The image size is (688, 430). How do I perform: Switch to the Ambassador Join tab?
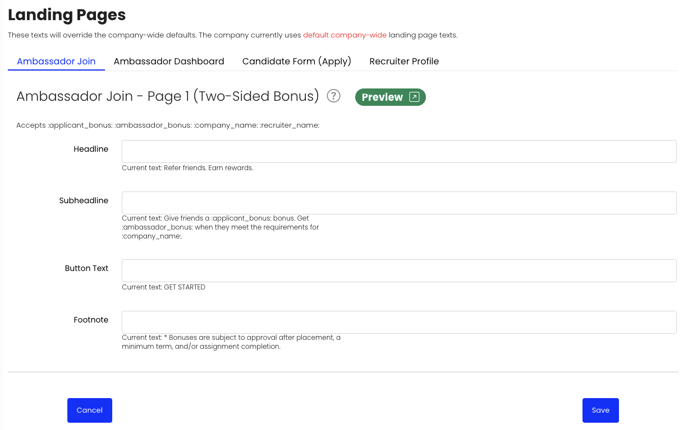point(56,61)
